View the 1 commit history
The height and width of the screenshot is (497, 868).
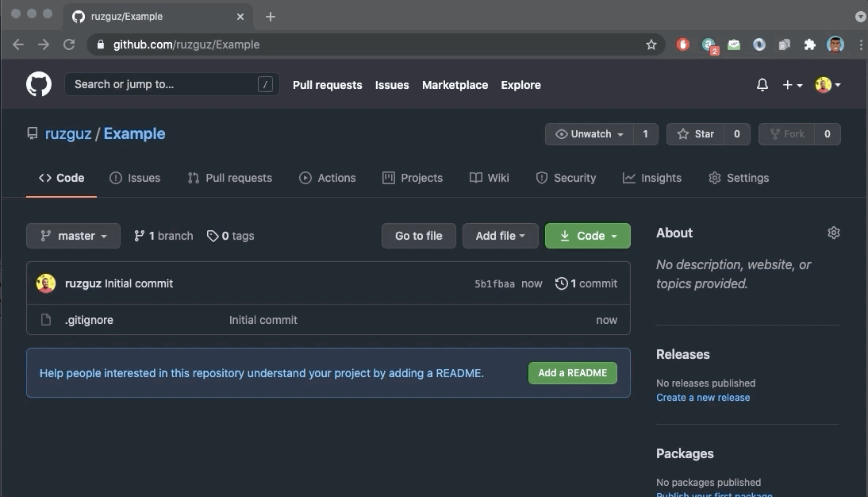tap(586, 283)
